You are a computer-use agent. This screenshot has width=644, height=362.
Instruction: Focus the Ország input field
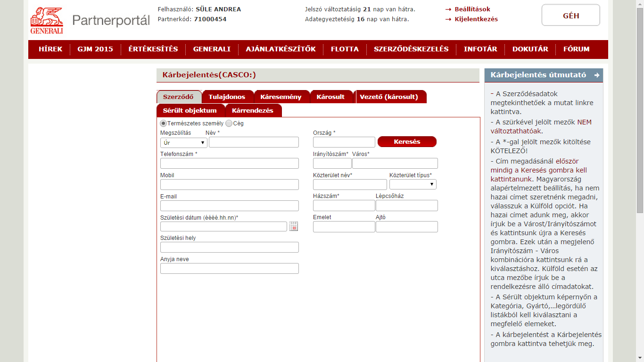(x=344, y=142)
